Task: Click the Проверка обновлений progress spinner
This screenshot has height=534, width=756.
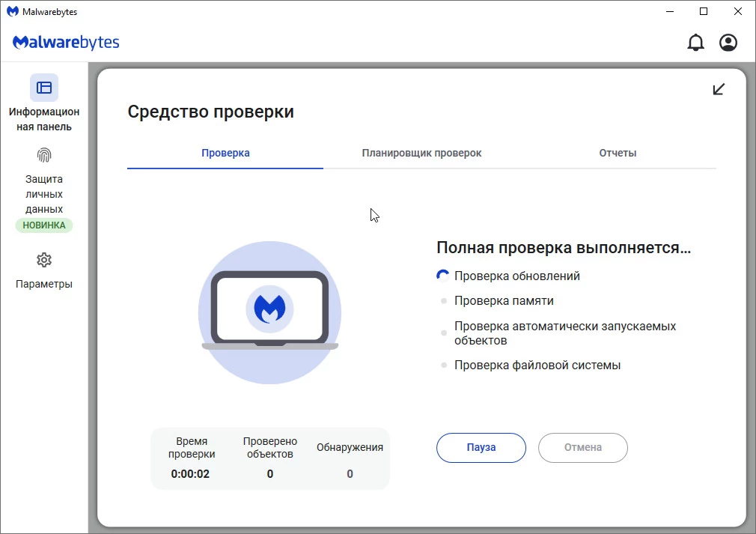Action: click(443, 276)
